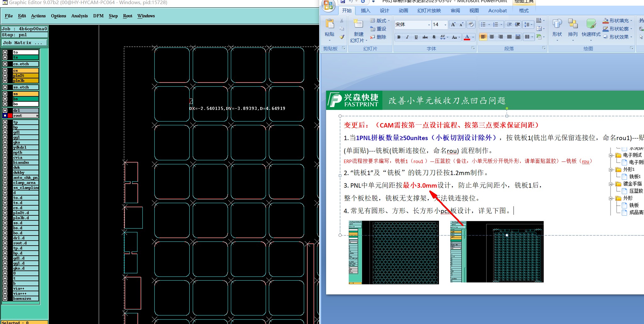
Task: Open the Acrobat ribbon tab
Action: pyautogui.click(x=497, y=10)
